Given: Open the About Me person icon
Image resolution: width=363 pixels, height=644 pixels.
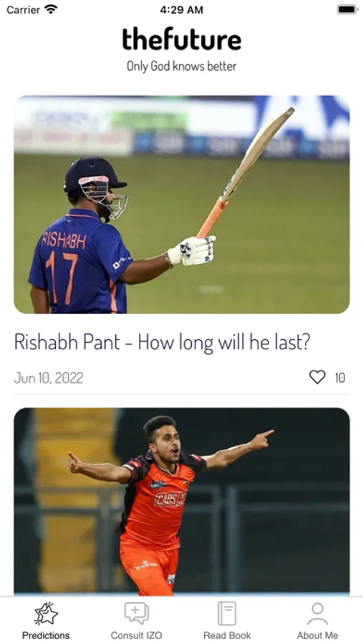Looking at the screenshot, I should (x=318, y=614).
